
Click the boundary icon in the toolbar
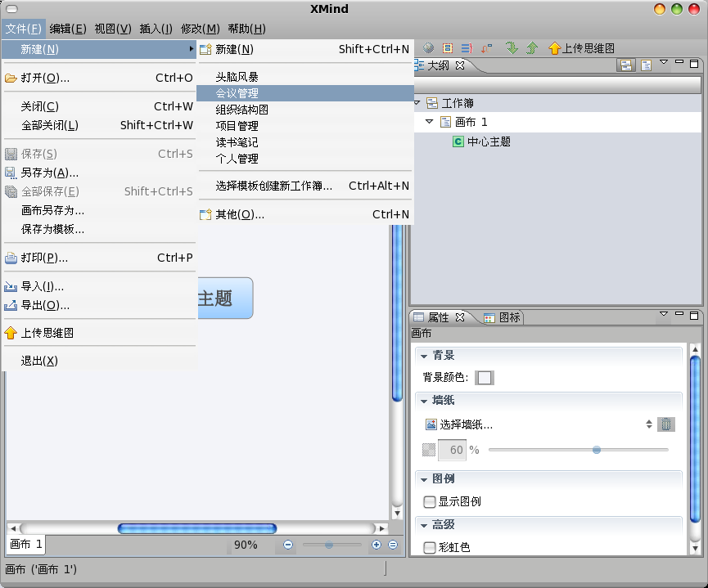448,48
